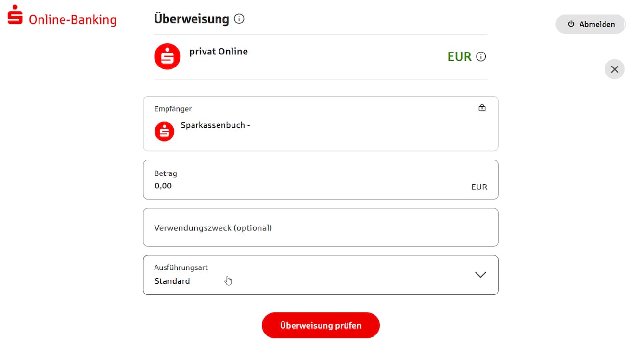Select the Empfänger recipient card
The image size is (644, 347).
pyautogui.click(x=321, y=123)
